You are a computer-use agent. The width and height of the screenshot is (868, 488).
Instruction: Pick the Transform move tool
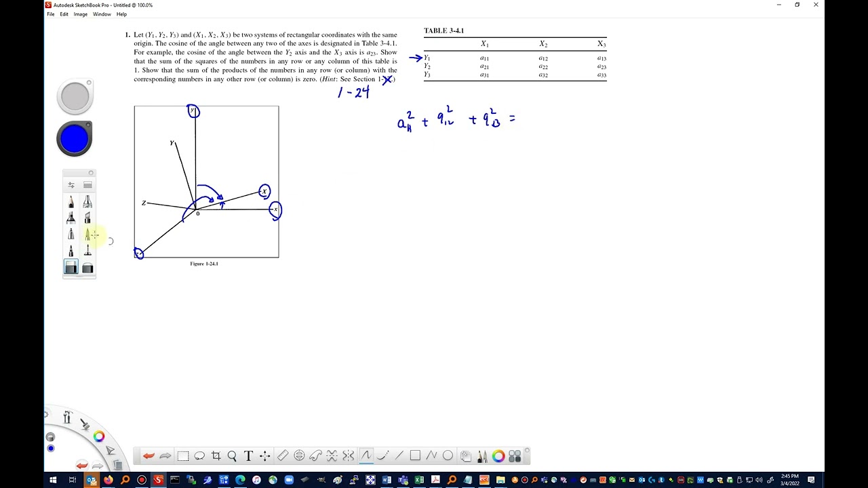click(x=265, y=456)
